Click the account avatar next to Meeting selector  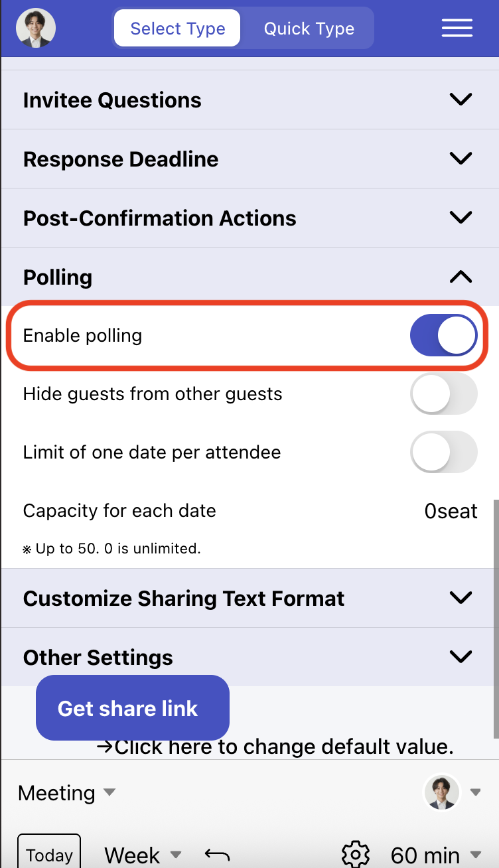click(x=443, y=792)
